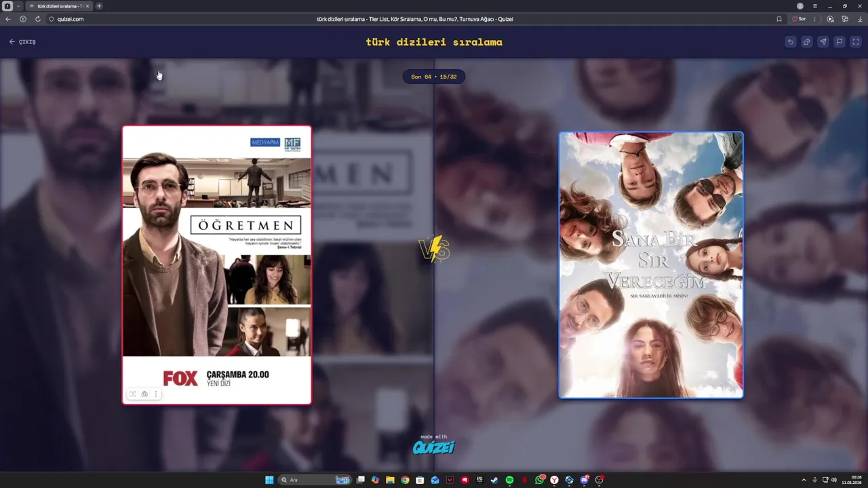Close the türk dizileri sıralama tab

tap(87, 6)
